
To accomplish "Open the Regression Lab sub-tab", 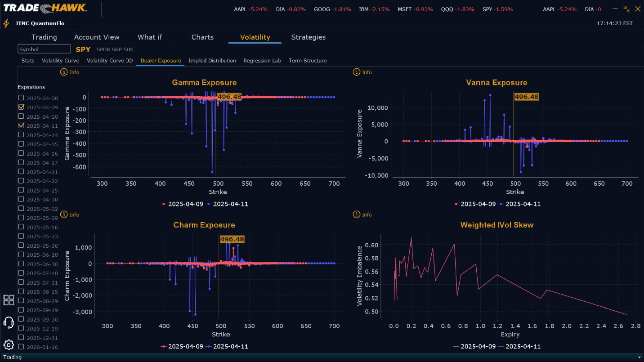I will [x=262, y=60].
